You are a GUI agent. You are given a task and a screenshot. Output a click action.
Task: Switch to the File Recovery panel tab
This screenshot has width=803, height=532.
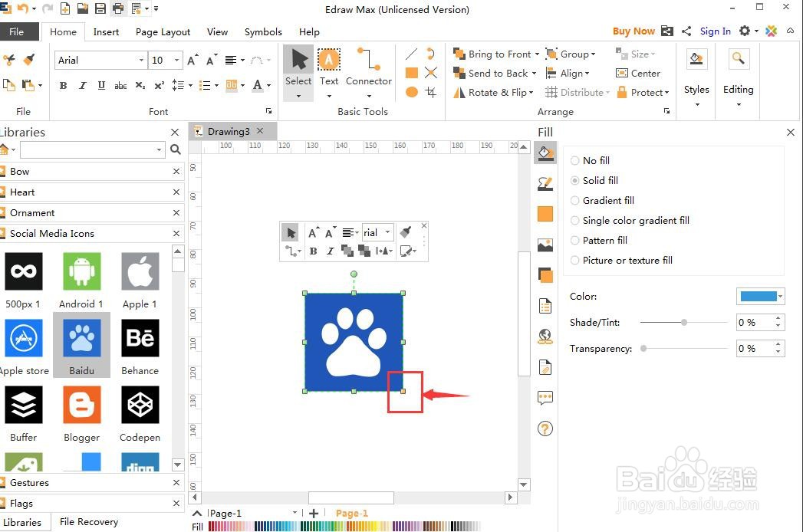[x=89, y=522]
